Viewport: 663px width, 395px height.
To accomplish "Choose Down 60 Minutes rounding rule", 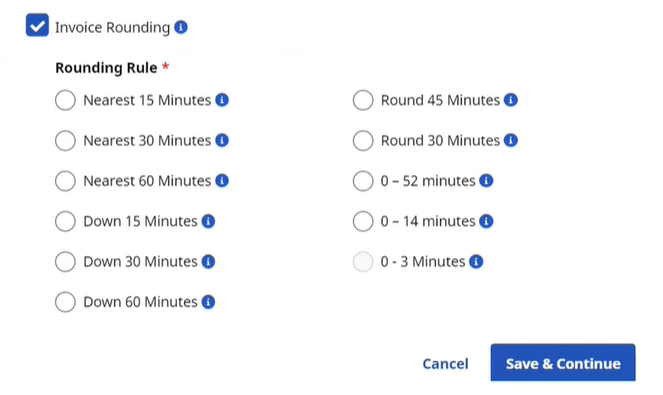I will [x=65, y=302].
